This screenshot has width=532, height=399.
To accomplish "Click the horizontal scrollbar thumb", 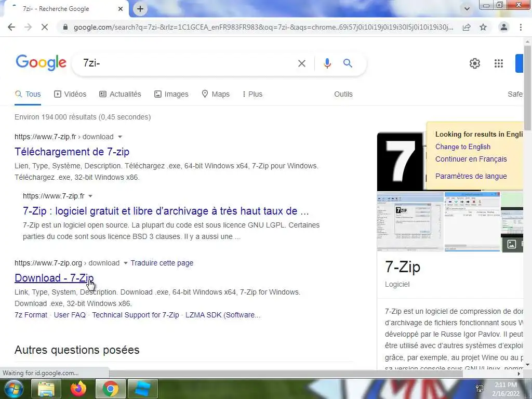I will (x=286, y=374).
